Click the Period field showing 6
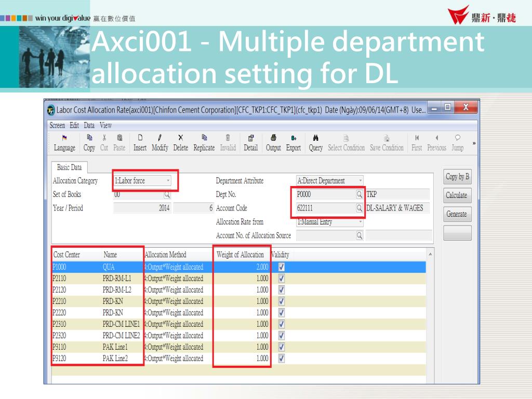 point(193,208)
